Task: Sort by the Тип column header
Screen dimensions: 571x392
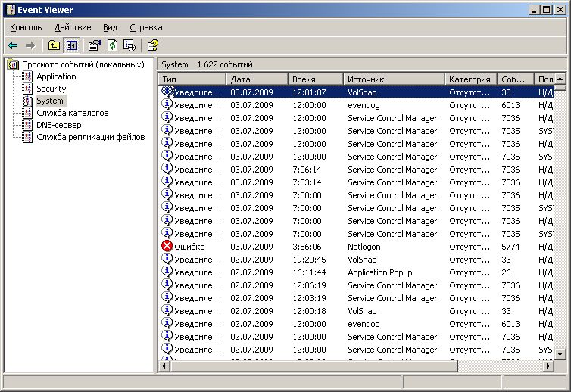Action: [x=192, y=79]
